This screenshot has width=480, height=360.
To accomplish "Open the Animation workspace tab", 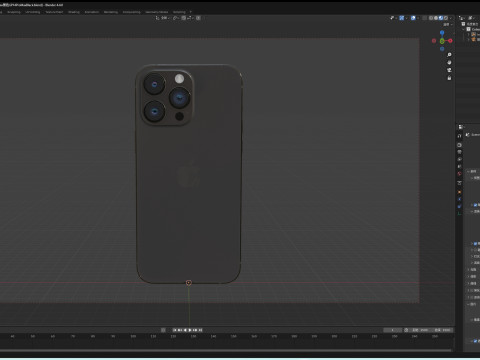I will click(92, 12).
